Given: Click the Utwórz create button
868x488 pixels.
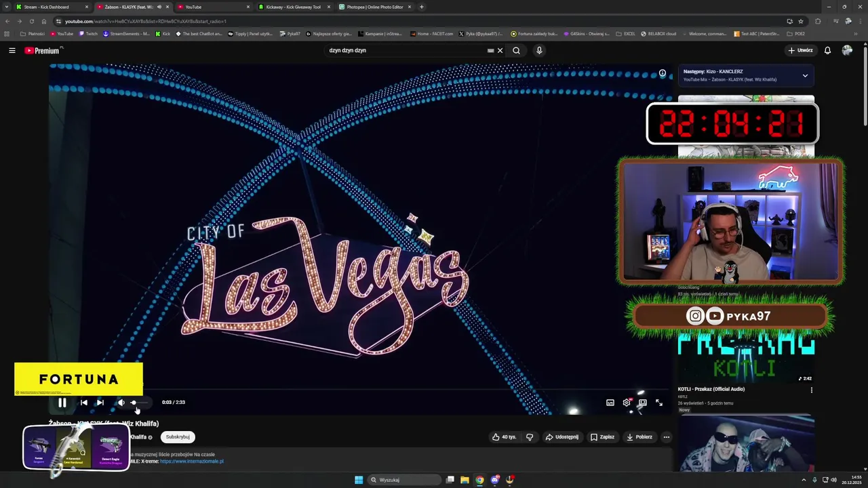Looking at the screenshot, I should click(800, 50).
